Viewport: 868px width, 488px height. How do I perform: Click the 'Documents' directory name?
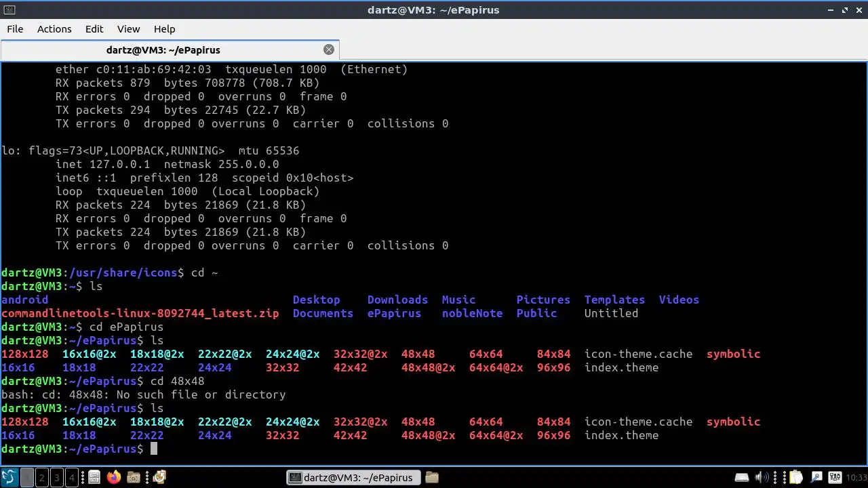click(323, 313)
